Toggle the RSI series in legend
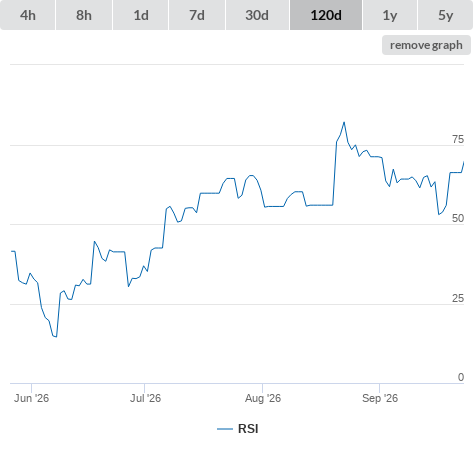The height and width of the screenshot is (455, 474). [248, 429]
